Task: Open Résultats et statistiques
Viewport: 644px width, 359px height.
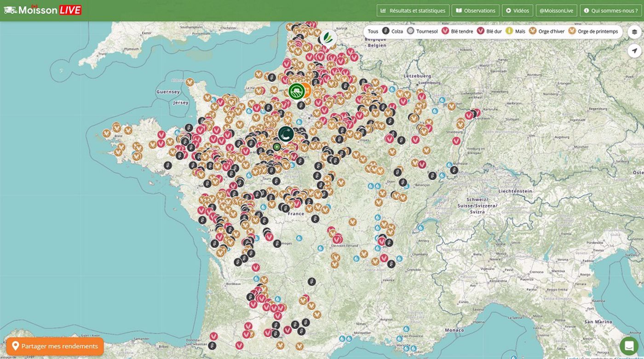Action: (413, 10)
